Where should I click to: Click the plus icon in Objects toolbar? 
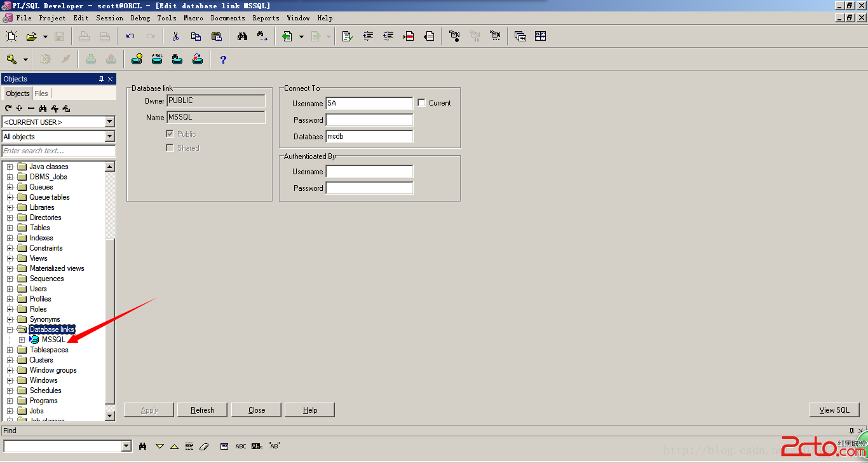(20, 108)
